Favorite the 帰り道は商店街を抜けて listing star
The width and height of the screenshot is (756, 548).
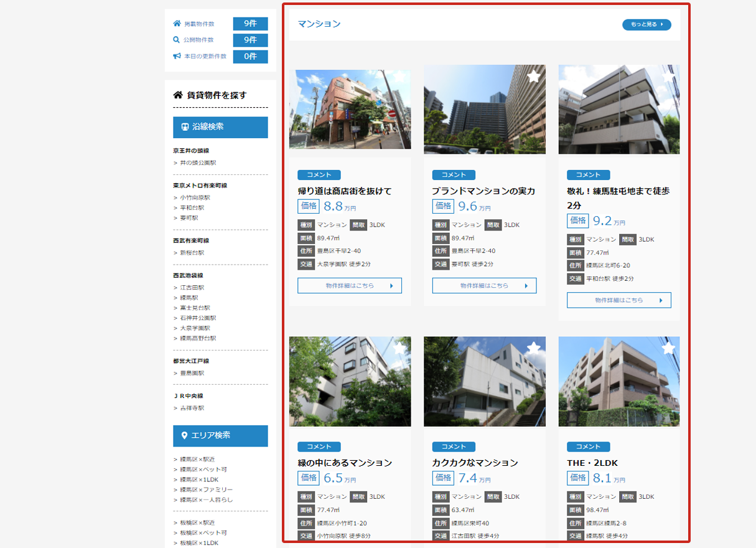pos(399,77)
